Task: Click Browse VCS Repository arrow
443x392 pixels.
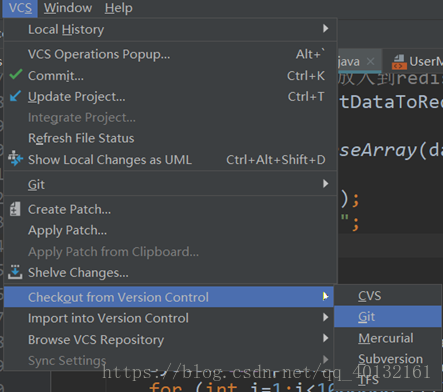Action: click(x=326, y=339)
